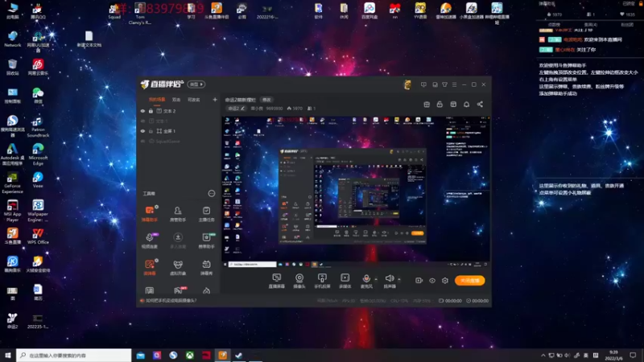644x362 pixels.
Task: Open the Windows Start menu
Action: [8, 356]
